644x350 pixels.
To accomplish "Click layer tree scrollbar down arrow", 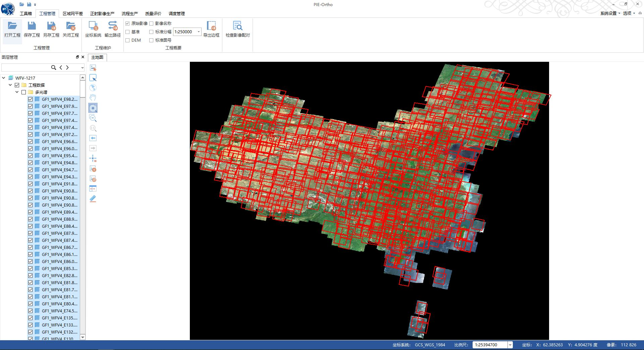I will pos(83,337).
